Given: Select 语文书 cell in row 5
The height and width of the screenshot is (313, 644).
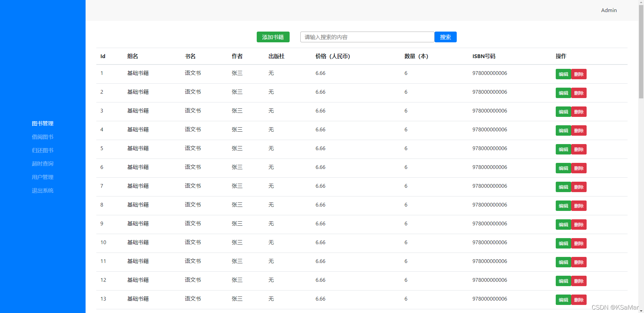Looking at the screenshot, I should [x=193, y=148].
